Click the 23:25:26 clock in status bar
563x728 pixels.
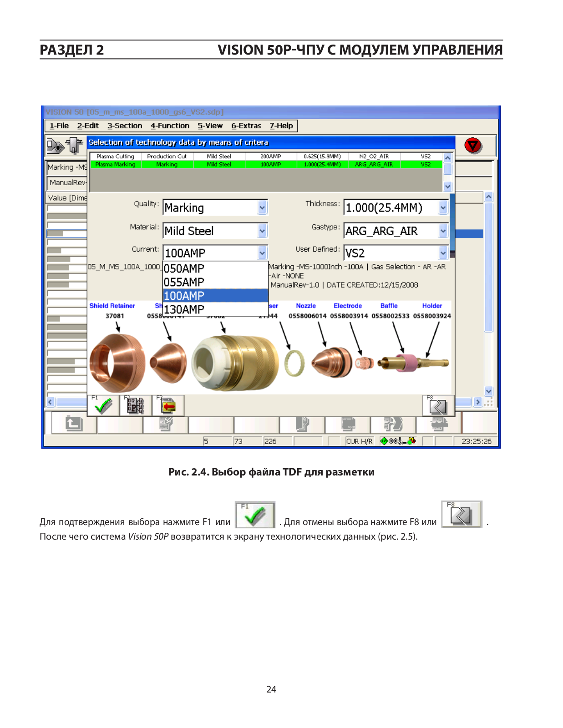[477, 441]
